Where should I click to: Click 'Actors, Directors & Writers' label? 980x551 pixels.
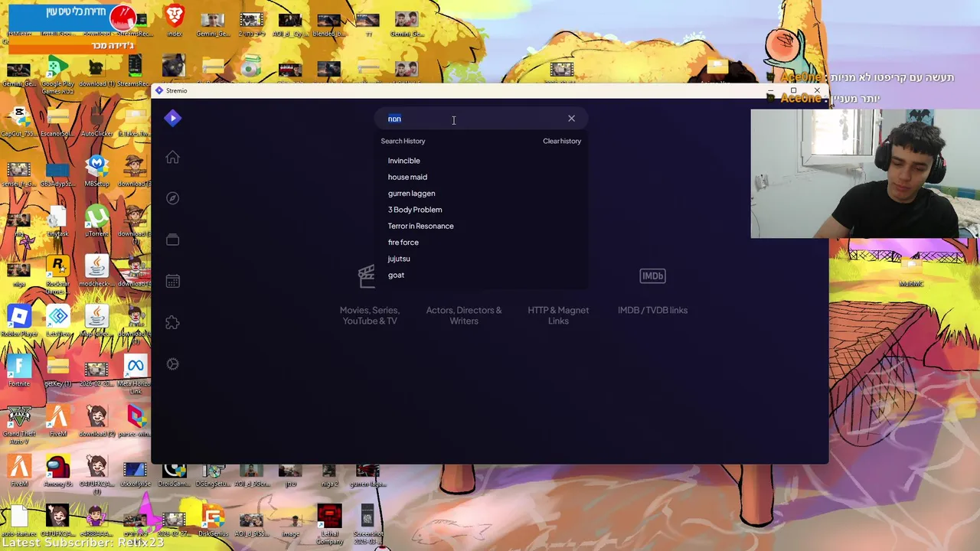coord(464,315)
